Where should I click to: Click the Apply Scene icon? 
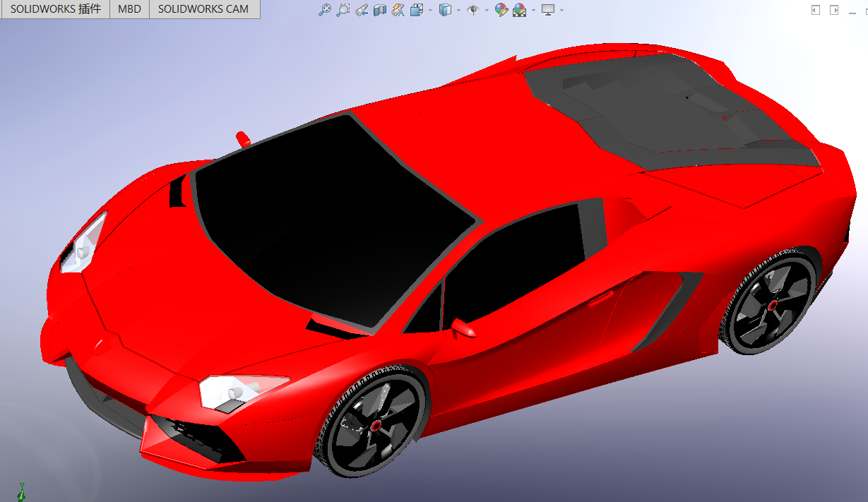519,10
